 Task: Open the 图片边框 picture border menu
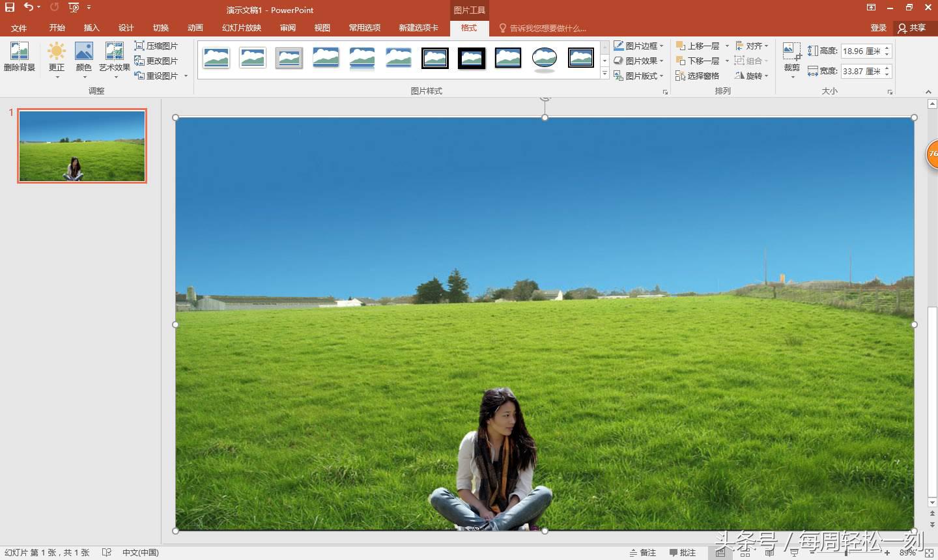tap(638, 46)
